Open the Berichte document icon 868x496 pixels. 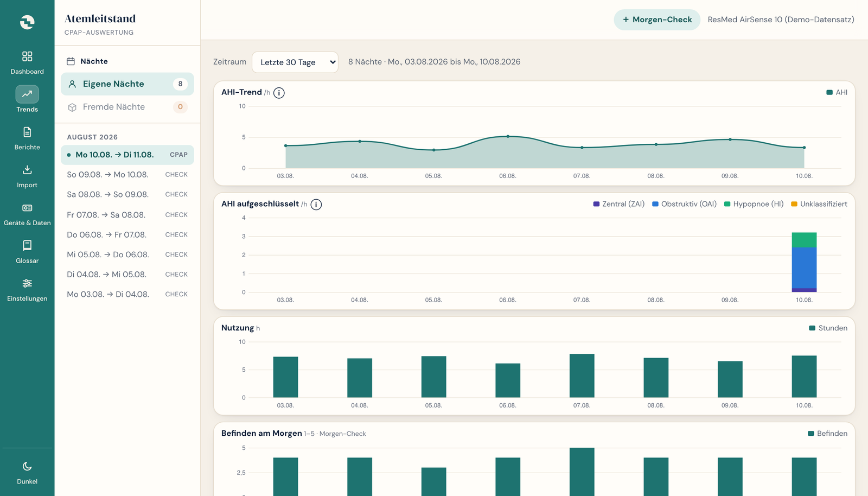point(27,132)
